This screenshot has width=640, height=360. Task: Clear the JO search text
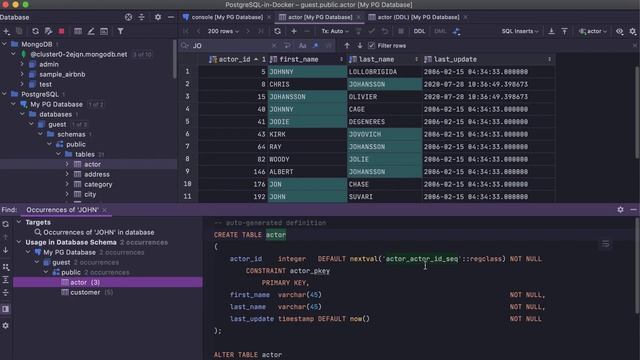click(x=274, y=45)
